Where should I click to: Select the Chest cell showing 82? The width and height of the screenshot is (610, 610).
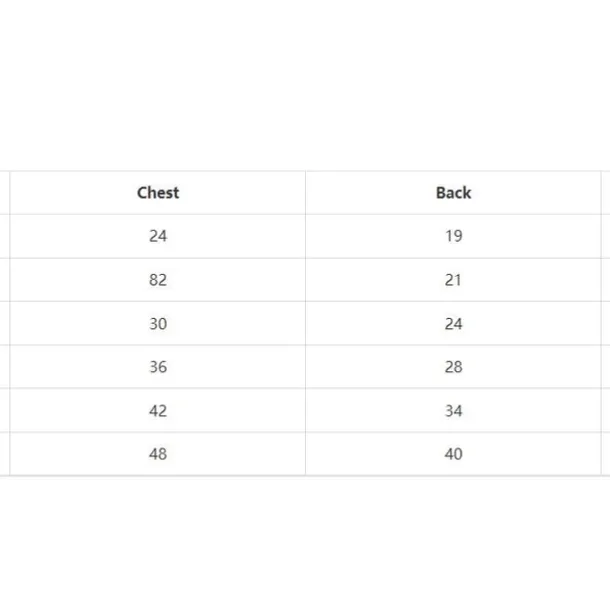(158, 280)
